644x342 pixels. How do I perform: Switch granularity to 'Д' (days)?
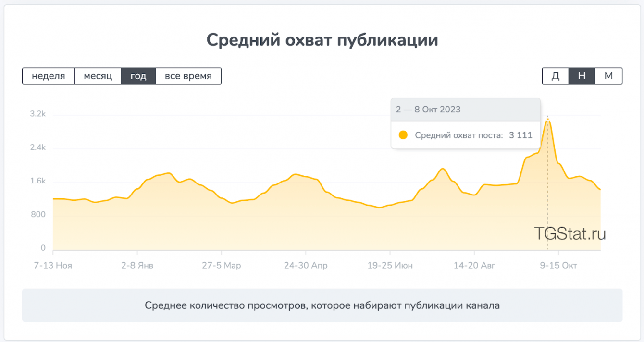(x=556, y=76)
